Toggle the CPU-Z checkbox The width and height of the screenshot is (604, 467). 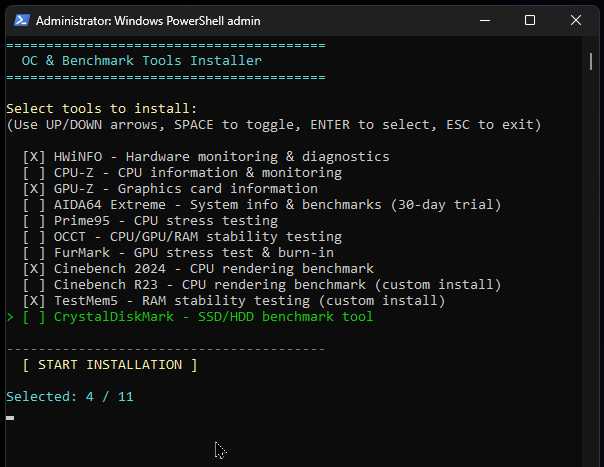(34, 173)
